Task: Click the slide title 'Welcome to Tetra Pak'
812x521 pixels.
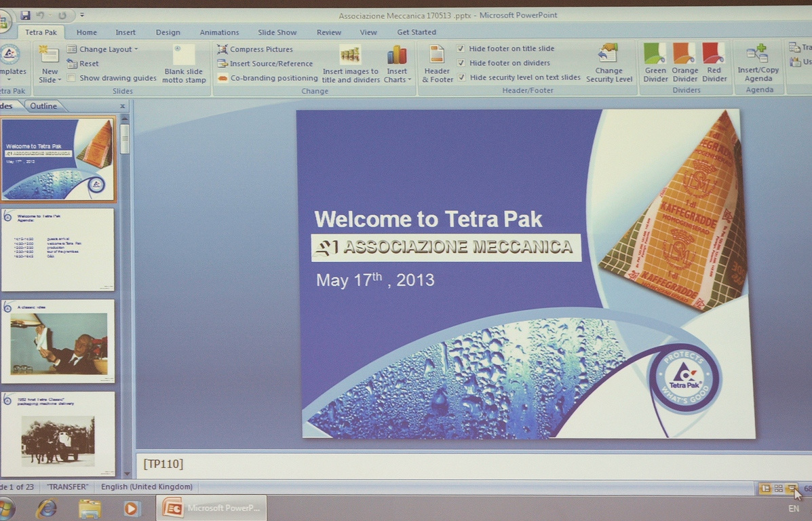Action: (428, 219)
